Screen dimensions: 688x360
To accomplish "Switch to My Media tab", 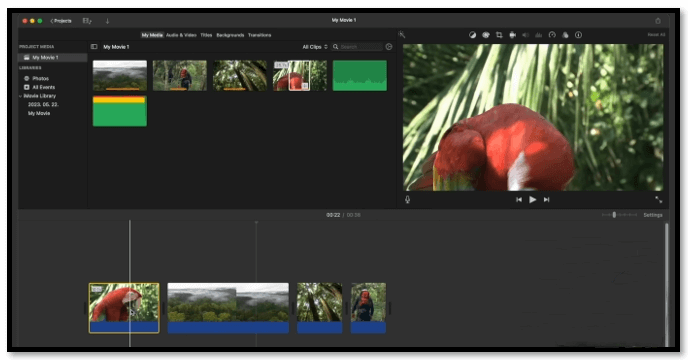I will (152, 35).
